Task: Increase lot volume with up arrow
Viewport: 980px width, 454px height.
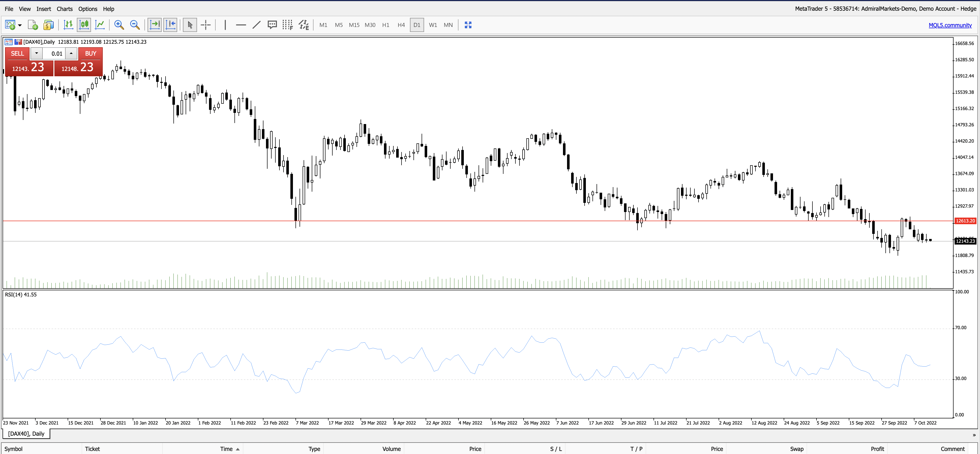Action: [71, 54]
